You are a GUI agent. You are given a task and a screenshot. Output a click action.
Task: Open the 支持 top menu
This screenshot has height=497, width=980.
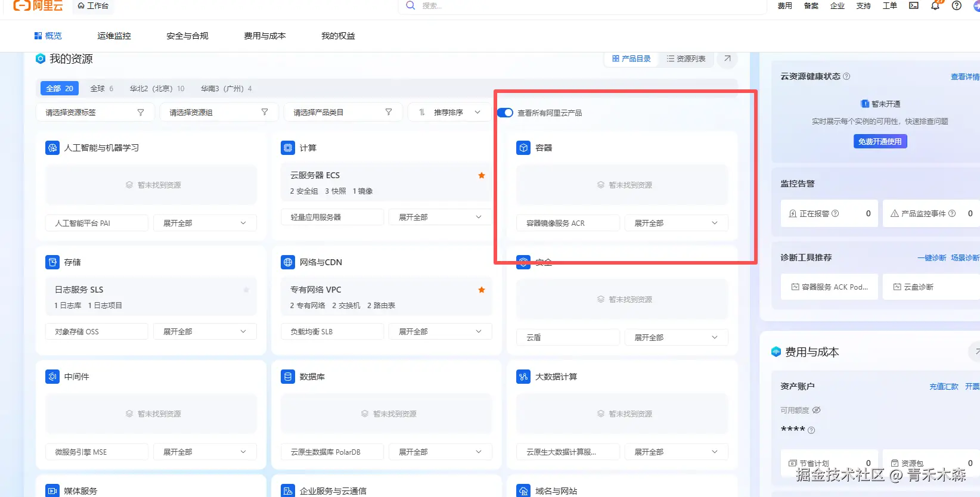(x=864, y=5)
